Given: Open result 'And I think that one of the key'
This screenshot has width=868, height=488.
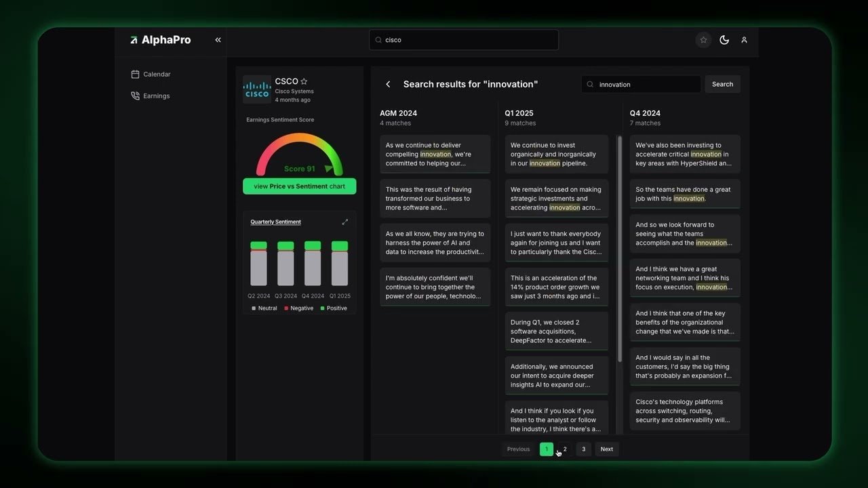Looking at the screenshot, I should [685, 323].
